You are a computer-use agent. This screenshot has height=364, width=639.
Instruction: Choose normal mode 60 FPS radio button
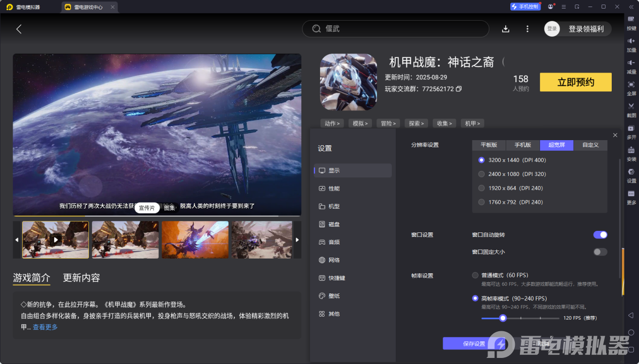pos(475,275)
